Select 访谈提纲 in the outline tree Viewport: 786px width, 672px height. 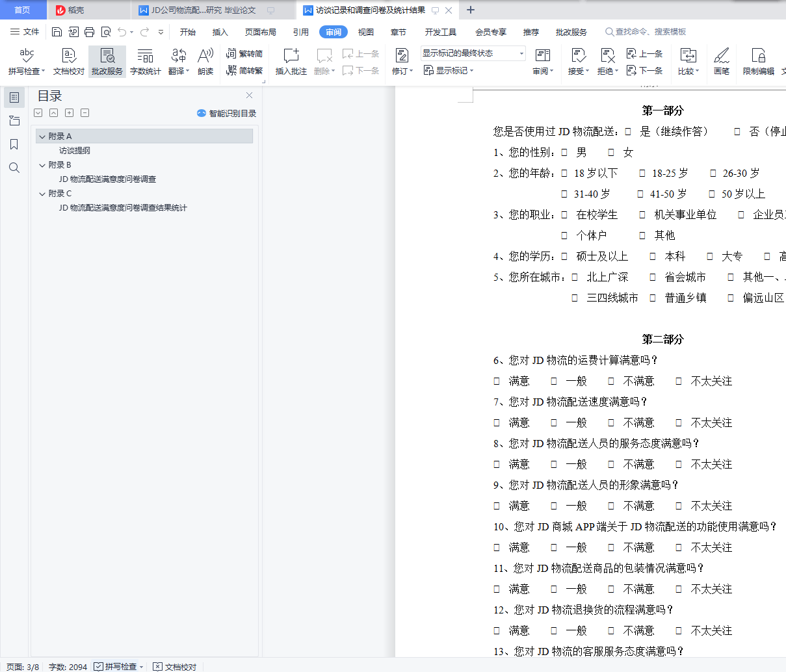(75, 151)
